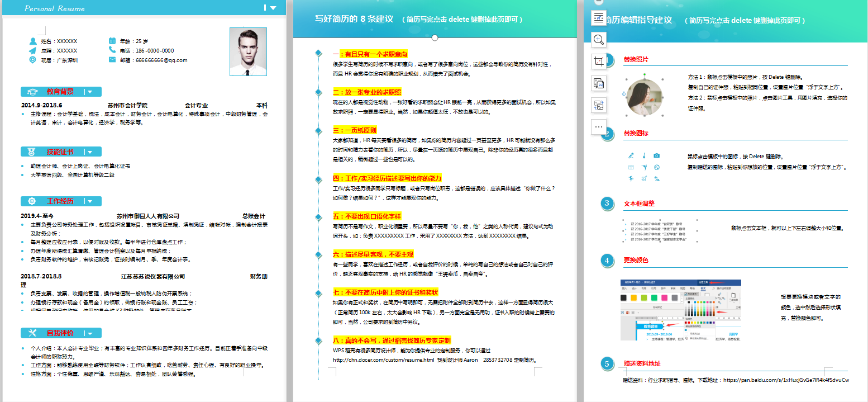The height and width of the screenshot is (402, 868).
Task: Click the gear icon in 工作经历 header
Action: [x=32, y=201]
